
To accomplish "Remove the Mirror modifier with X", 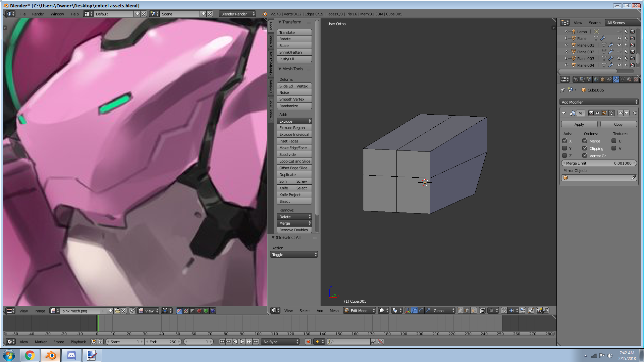I will click(634, 113).
